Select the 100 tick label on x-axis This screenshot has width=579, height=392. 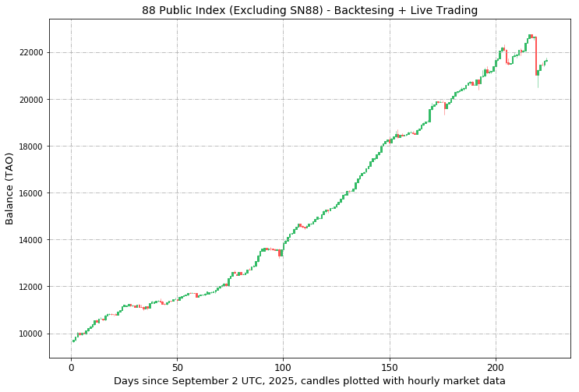284,366
